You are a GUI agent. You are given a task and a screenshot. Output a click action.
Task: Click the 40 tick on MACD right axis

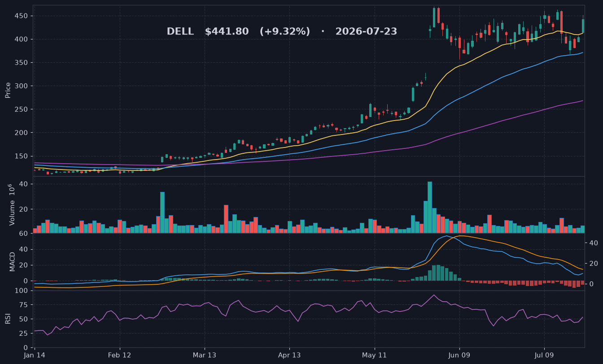(593, 243)
